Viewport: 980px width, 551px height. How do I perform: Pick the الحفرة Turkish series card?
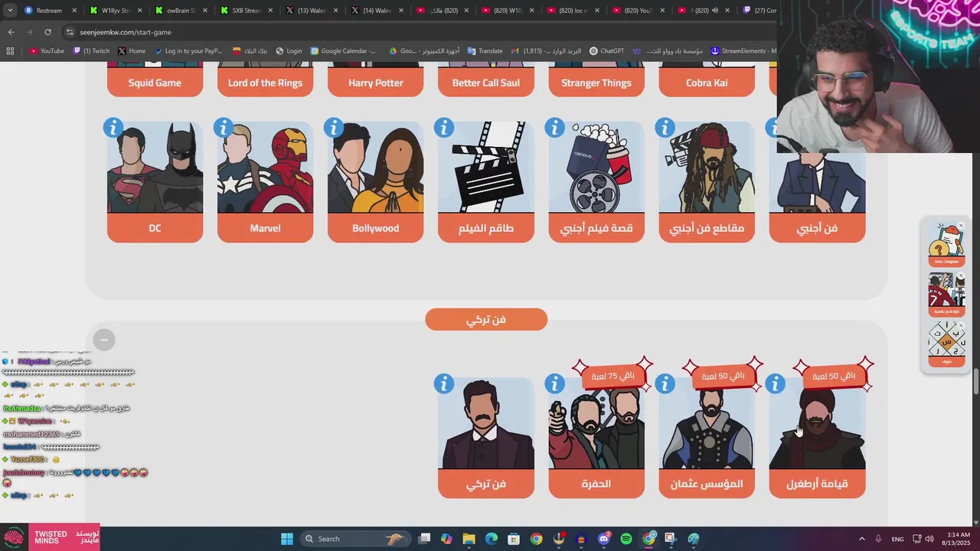pos(596,438)
